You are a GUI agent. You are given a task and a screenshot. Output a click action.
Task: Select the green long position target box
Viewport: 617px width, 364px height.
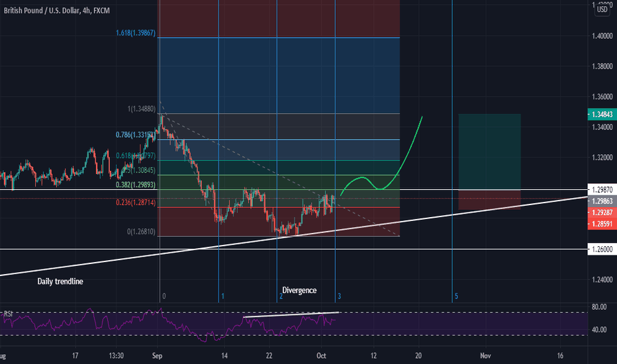coord(489,152)
